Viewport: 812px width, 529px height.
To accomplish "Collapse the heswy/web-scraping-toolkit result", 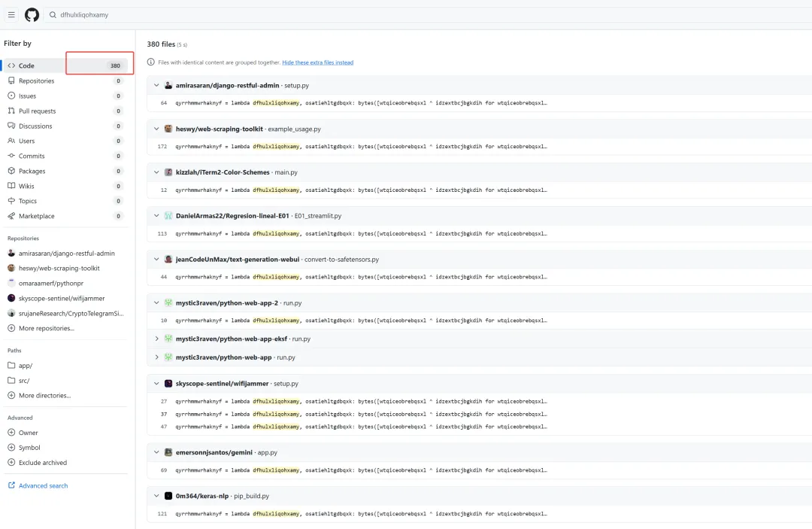I will tap(156, 129).
